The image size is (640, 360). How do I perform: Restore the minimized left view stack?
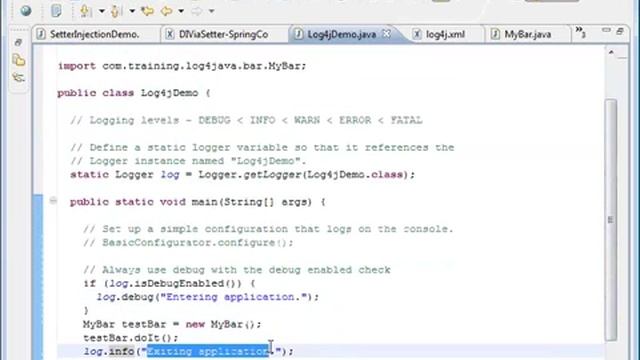coord(18,42)
